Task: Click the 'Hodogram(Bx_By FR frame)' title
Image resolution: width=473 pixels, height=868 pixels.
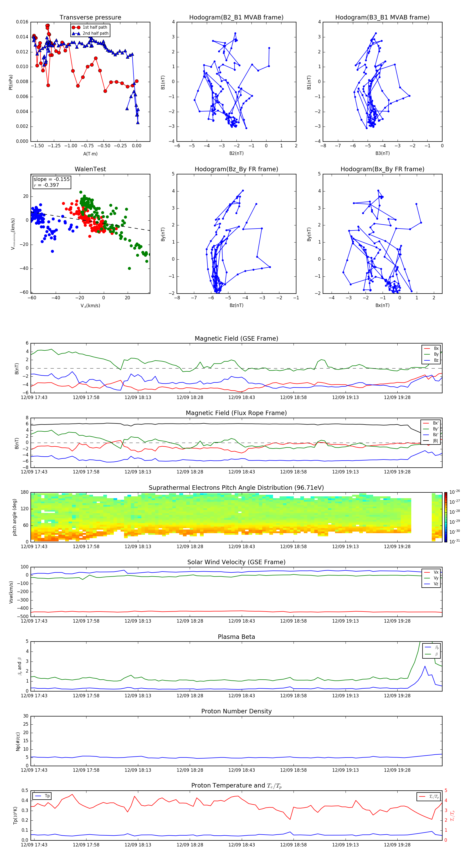Action: click(382, 169)
